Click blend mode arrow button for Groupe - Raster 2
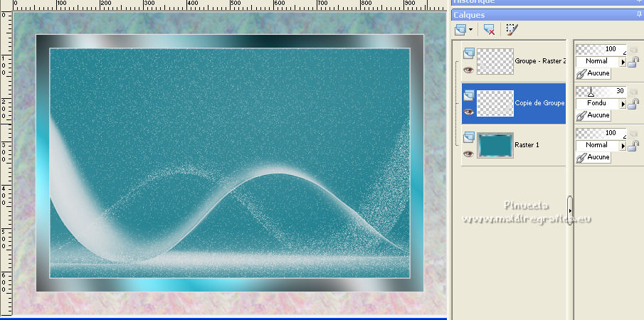This screenshot has width=644, height=320. click(623, 62)
